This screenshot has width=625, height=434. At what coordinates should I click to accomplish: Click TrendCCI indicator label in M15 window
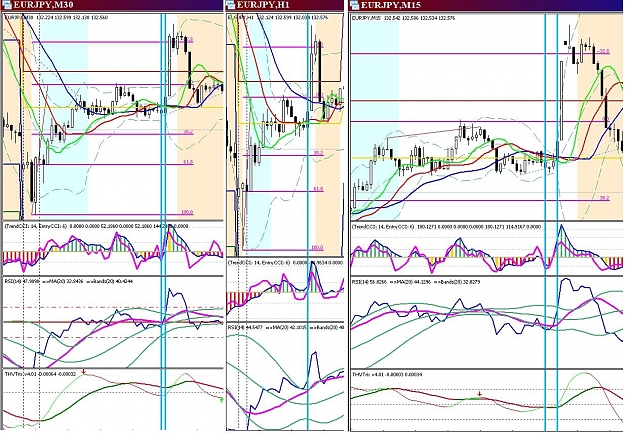[x=383, y=227]
